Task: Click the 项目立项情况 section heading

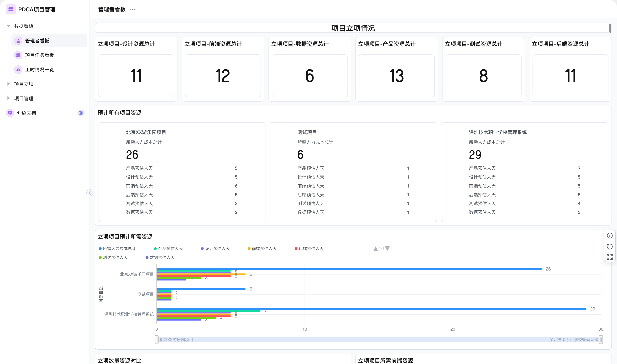Action: pyautogui.click(x=353, y=28)
